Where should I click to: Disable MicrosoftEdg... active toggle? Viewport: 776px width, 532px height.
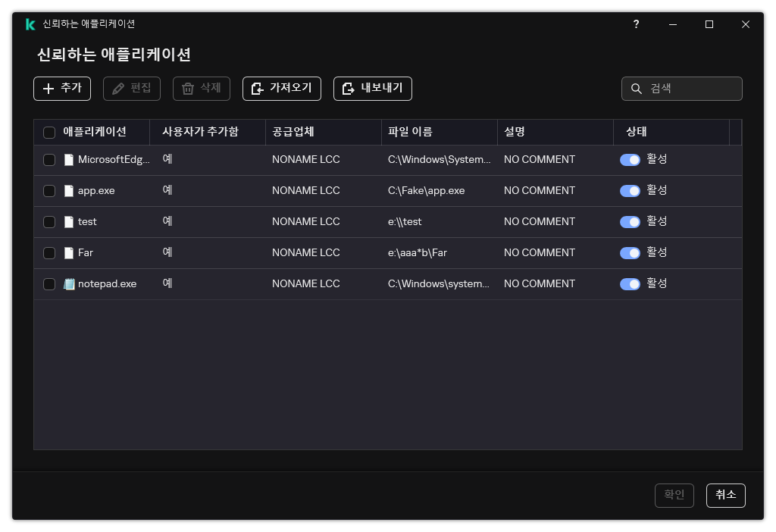coord(630,159)
